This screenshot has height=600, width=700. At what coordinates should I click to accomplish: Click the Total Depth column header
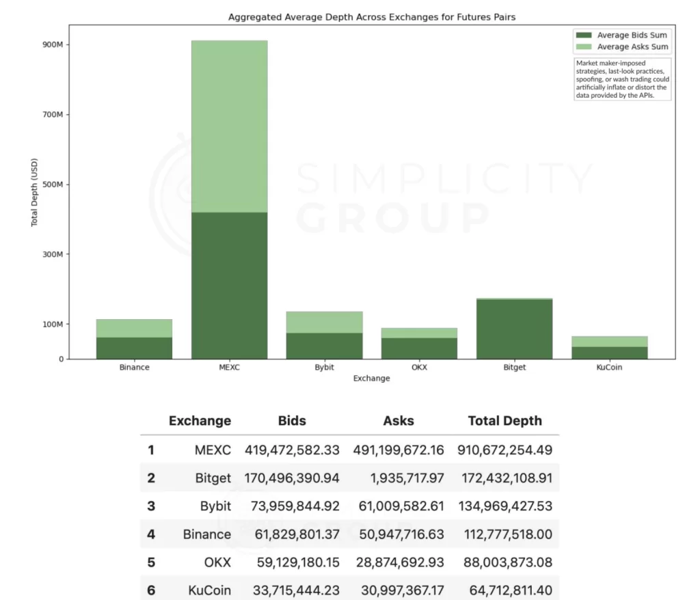pos(505,420)
